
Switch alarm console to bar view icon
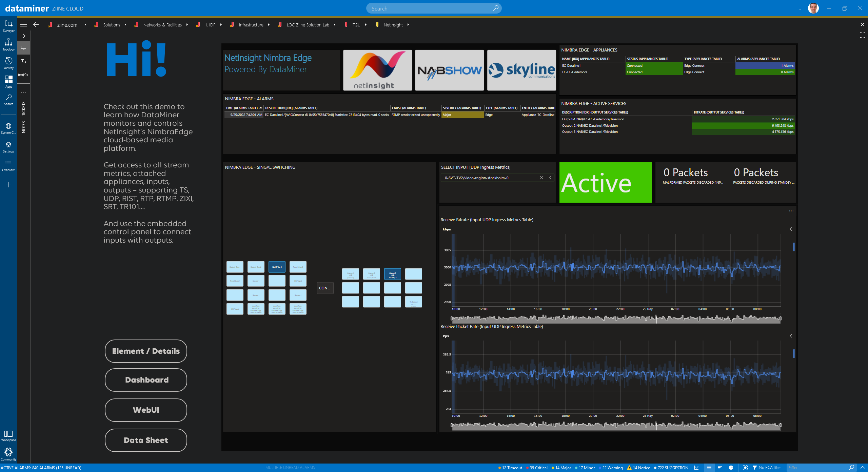(720, 468)
